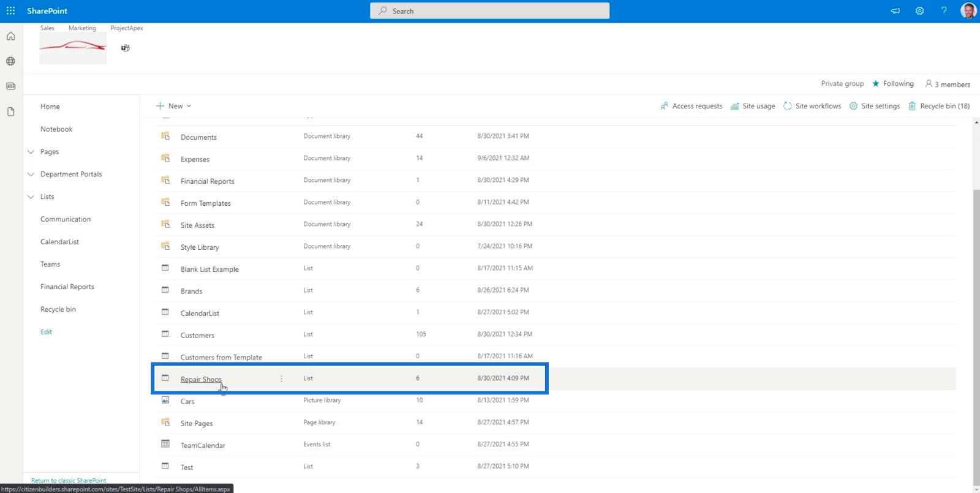Click the library icon beside Expenses
Screen dimensions: 980x493
[165, 158]
